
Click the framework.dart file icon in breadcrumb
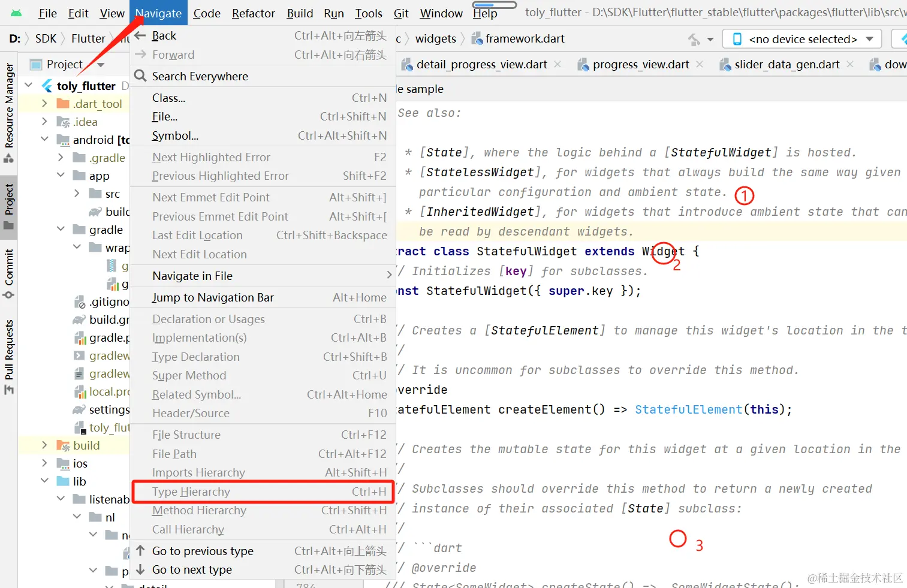[x=477, y=39]
